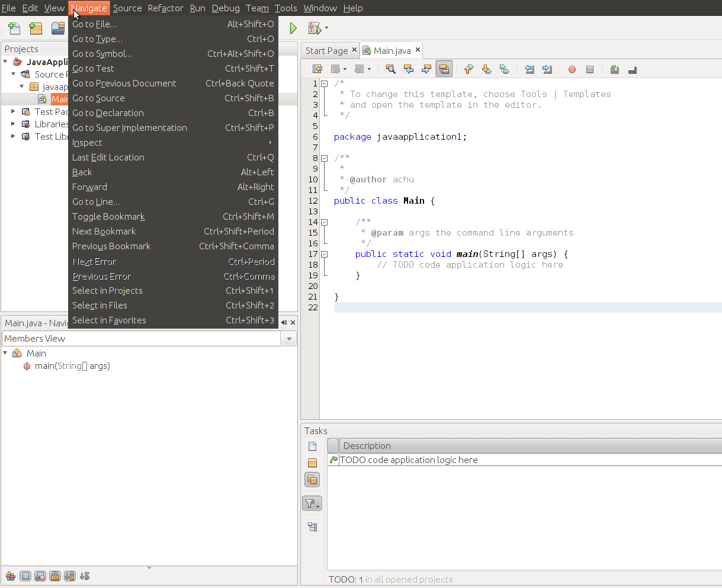Select main(String[] args) in Navigator
This screenshot has height=588, width=722.
coord(72,366)
